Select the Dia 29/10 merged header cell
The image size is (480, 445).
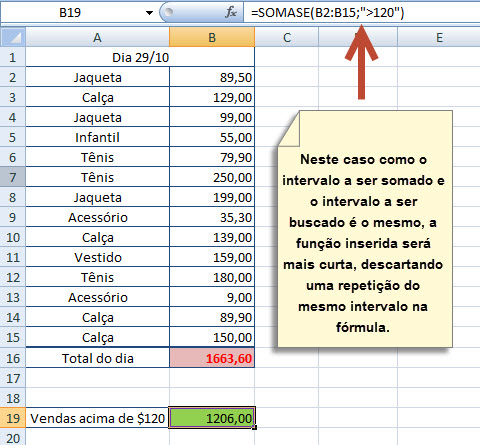click(140, 57)
